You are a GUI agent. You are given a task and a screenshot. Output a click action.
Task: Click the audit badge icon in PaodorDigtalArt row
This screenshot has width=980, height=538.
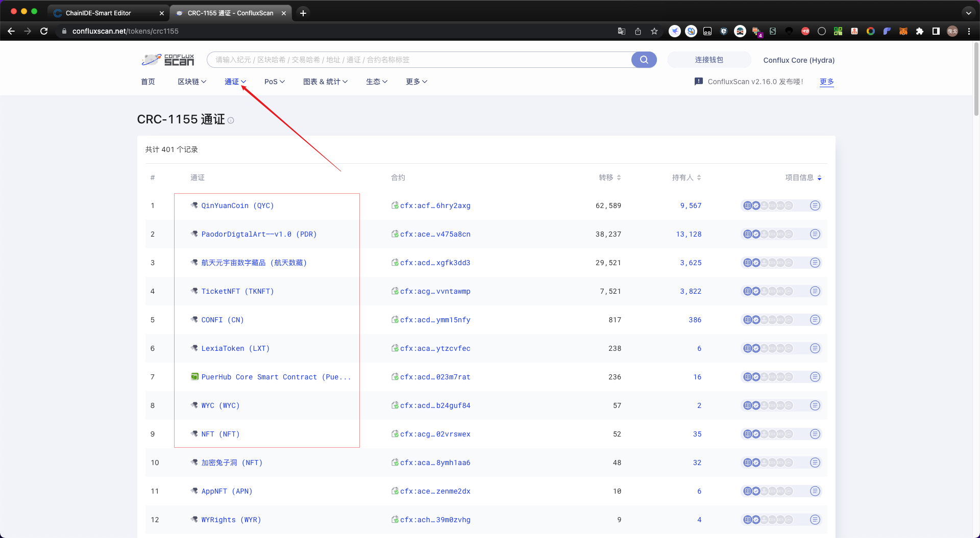point(748,234)
